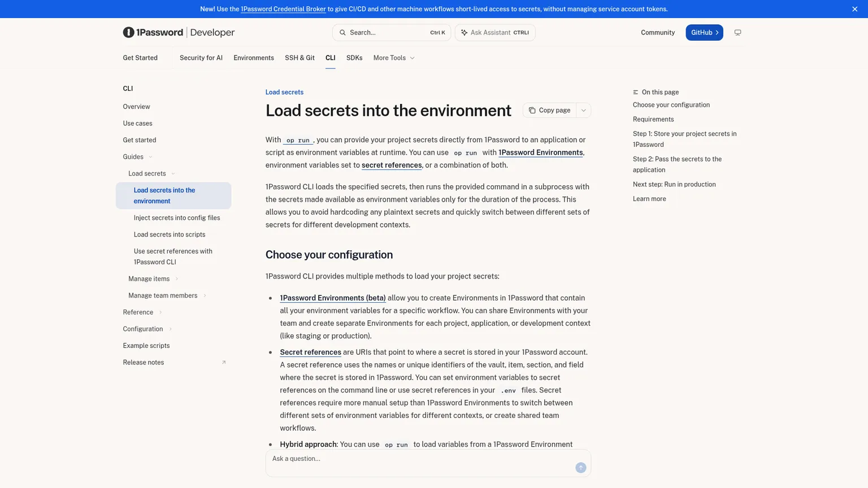The image size is (868, 488).
Task: Click the copy icon in Copy page
Action: point(532,110)
